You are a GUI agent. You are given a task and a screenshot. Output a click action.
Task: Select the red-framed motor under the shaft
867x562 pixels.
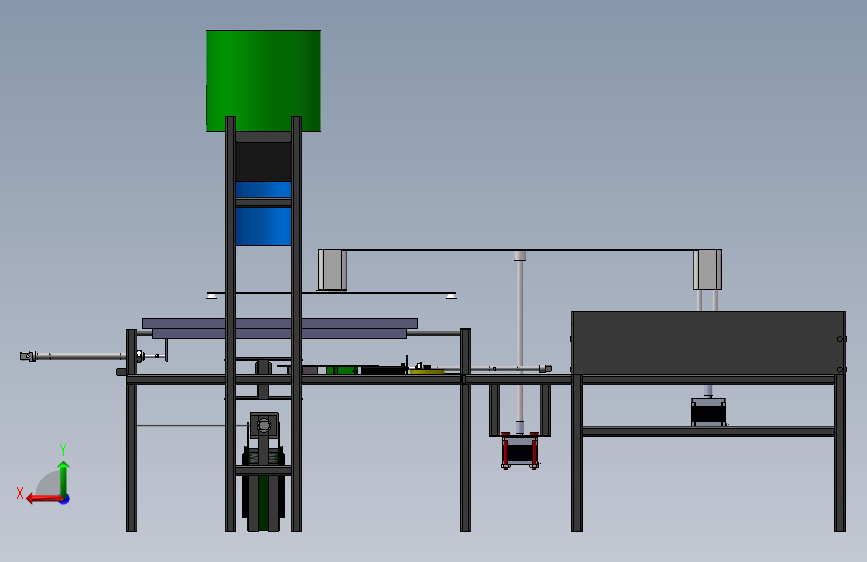pos(520,450)
